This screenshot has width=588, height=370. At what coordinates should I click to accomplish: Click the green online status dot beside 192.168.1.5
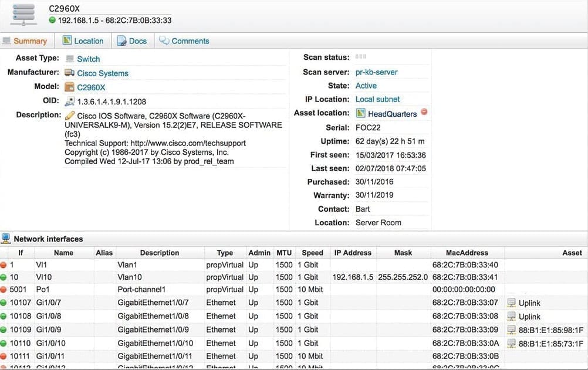(52, 21)
